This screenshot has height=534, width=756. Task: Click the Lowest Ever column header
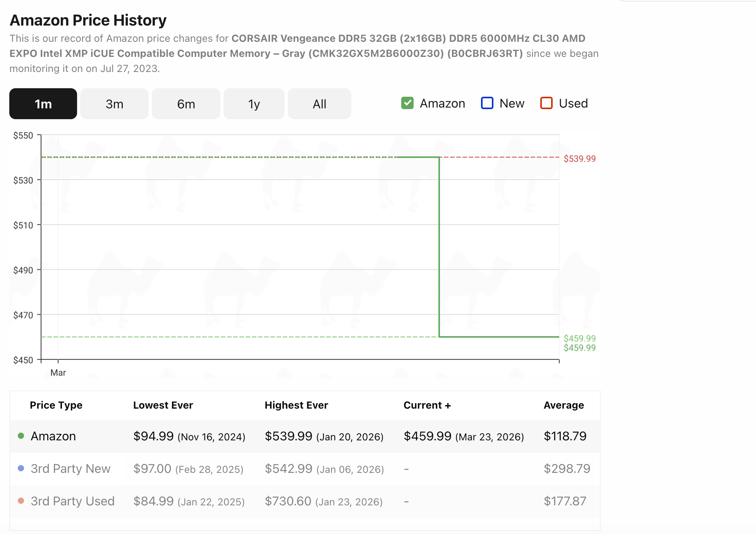[x=163, y=405]
